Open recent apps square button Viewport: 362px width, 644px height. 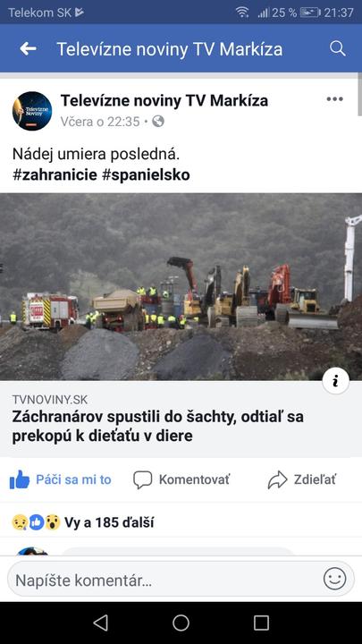tap(261, 623)
